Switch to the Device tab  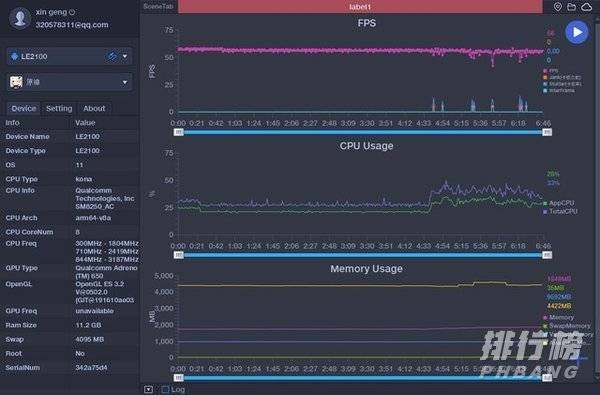tap(24, 108)
